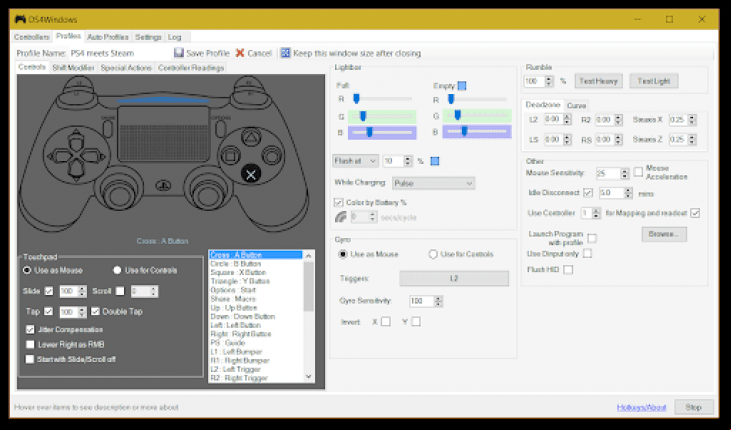
Task: Toggle Idle Disconnect checkbox
Action: (x=588, y=193)
